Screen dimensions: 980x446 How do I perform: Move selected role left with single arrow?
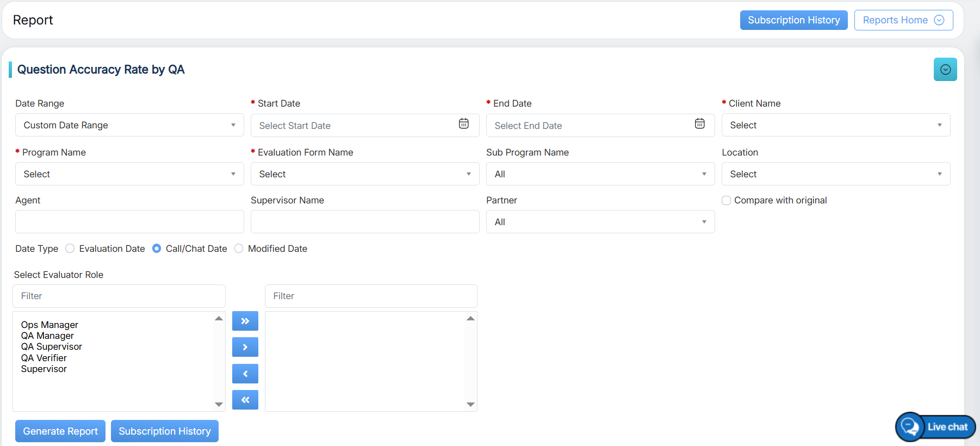click(x=245, y=374)
